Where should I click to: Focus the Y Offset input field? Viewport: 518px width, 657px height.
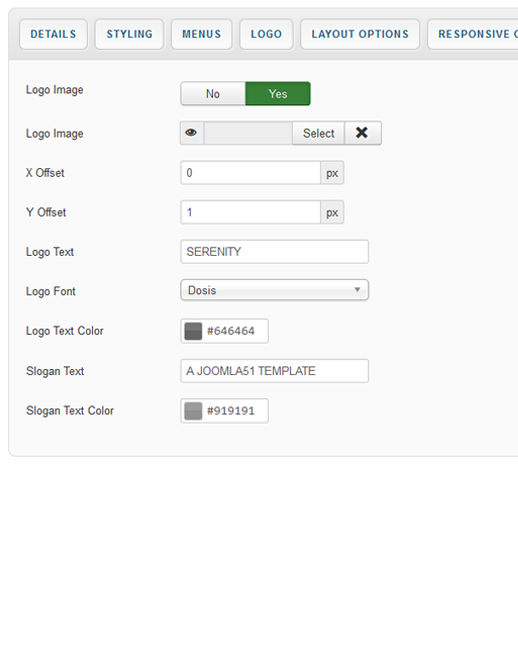coord(251,212)
